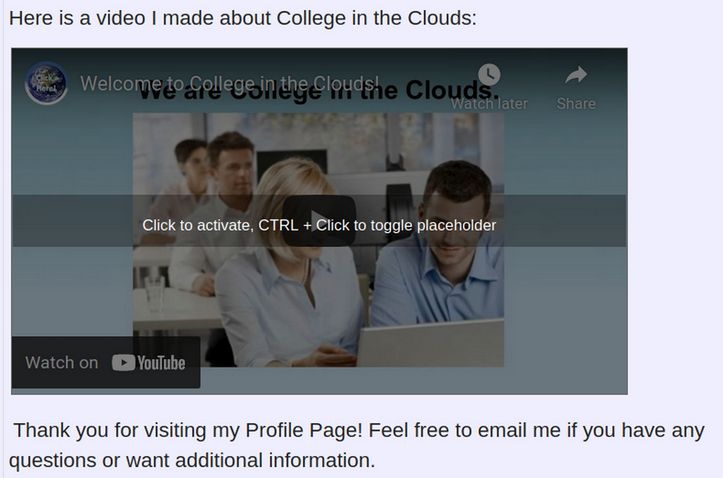Click the "CTRL + Click to toggle placeholder" text
The height and width of the screenshot is (478, 723).
point(400,225)
